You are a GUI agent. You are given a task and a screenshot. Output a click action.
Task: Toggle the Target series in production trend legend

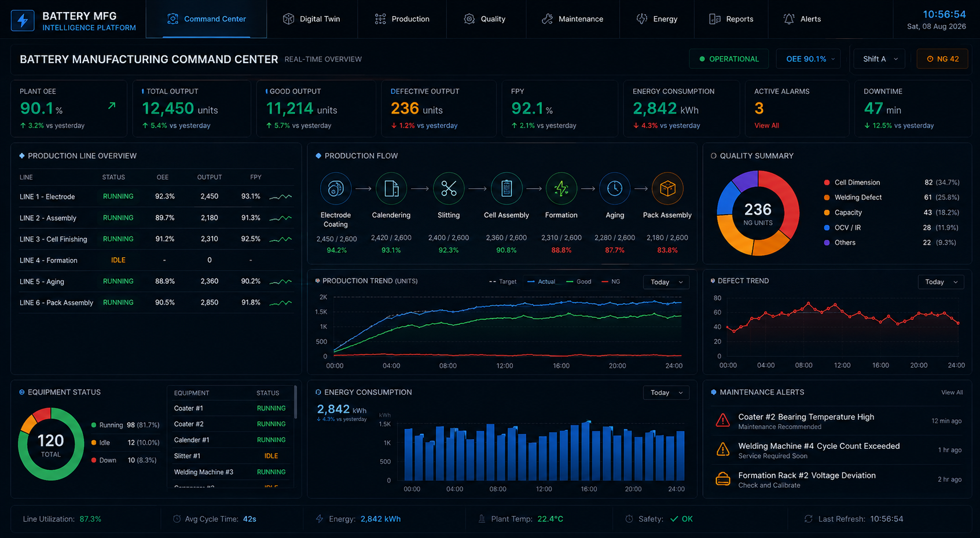[x=502, y=282]
